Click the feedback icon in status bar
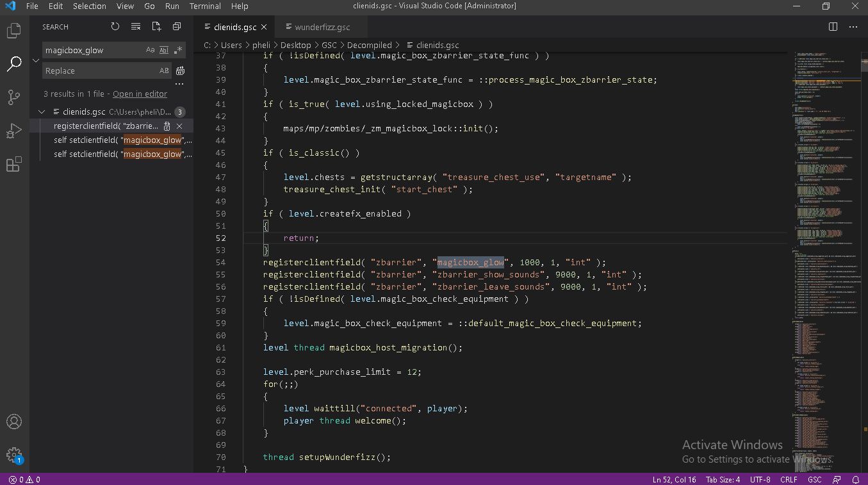 coord(837,479)
